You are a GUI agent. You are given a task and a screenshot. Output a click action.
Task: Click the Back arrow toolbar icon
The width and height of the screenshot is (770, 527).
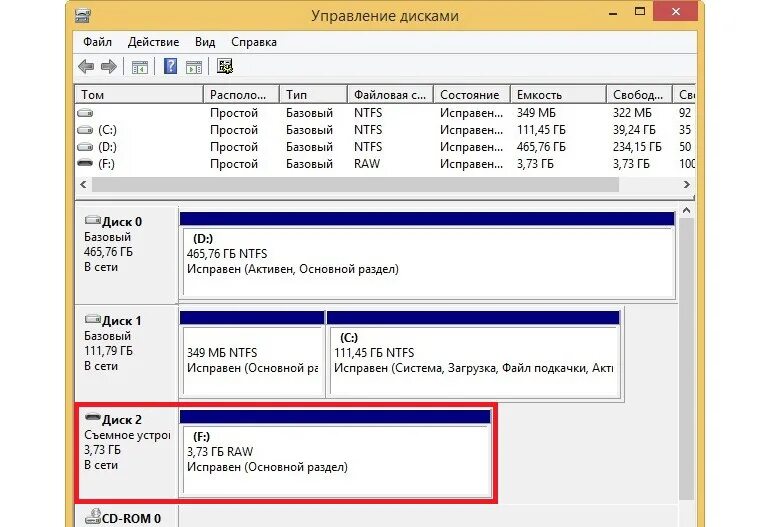86,66
